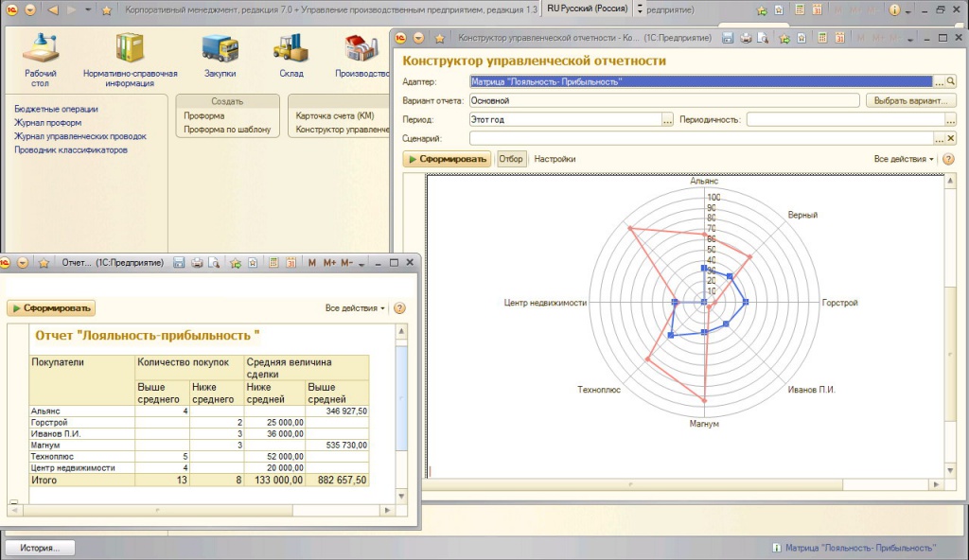Click the empty Периодичность field

pos(845,120)
